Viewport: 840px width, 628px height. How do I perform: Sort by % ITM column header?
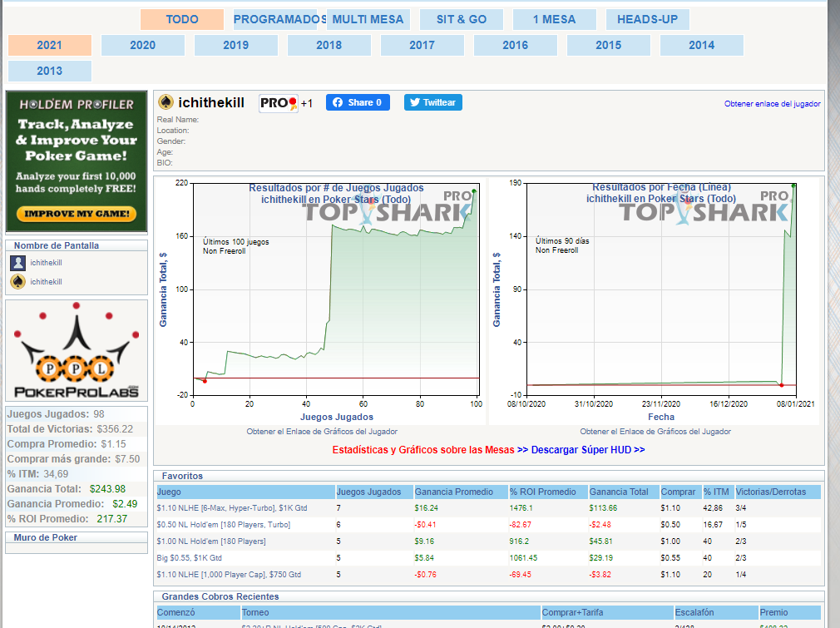click(718, 492)
